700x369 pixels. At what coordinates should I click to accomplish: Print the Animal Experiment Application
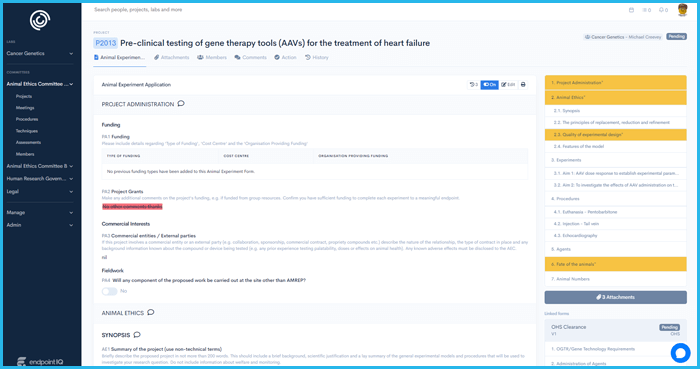(523, 84)
